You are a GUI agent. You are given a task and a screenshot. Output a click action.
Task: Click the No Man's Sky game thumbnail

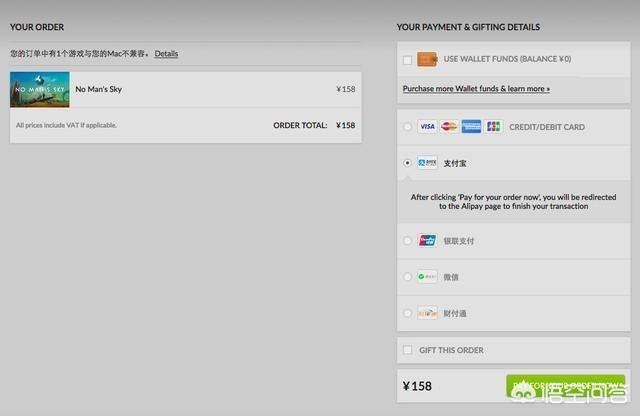click(x=40, y=89)
